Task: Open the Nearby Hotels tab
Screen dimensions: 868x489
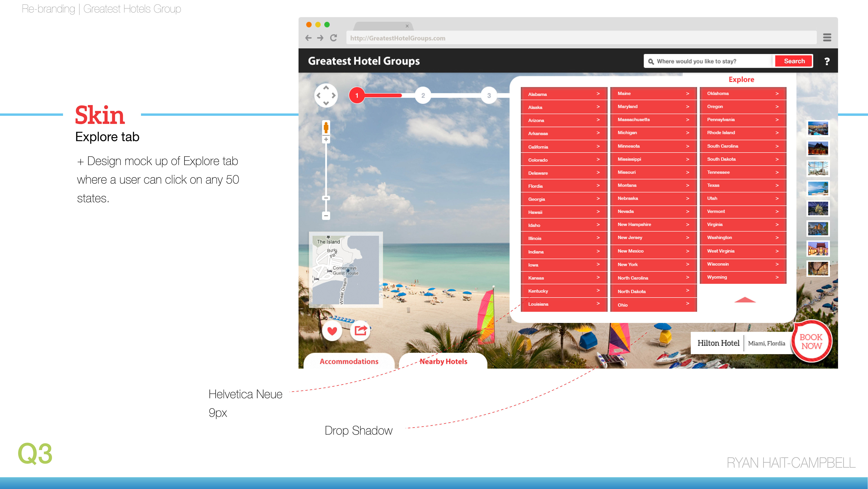Action: [443, 361]
